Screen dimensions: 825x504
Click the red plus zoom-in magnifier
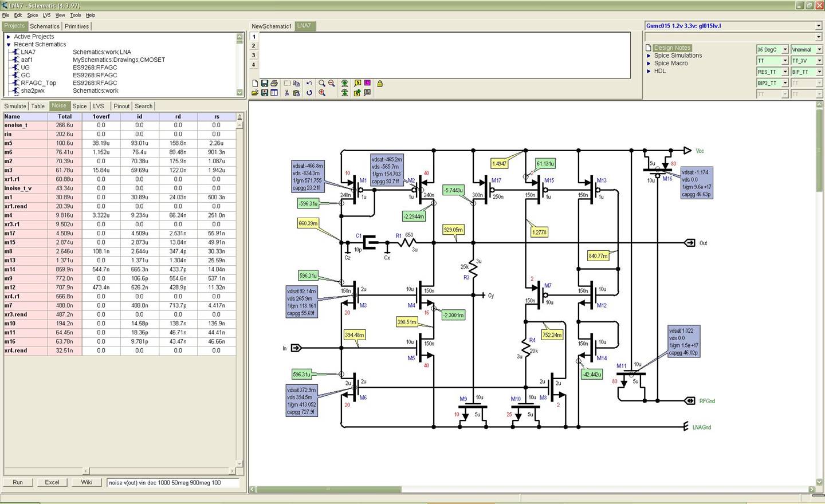[x=322, y=93]
